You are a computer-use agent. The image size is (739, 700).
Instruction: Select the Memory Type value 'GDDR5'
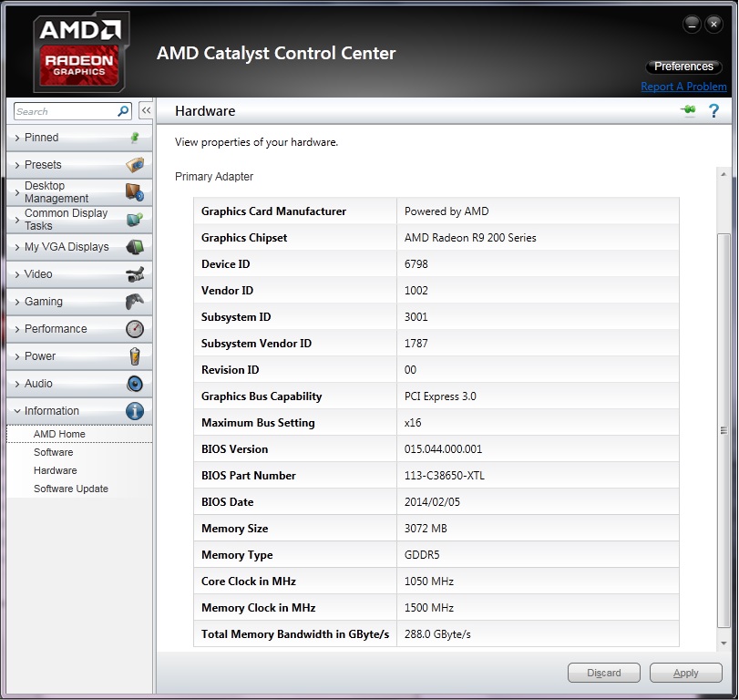pyautogui.click(x=421, y=555)
